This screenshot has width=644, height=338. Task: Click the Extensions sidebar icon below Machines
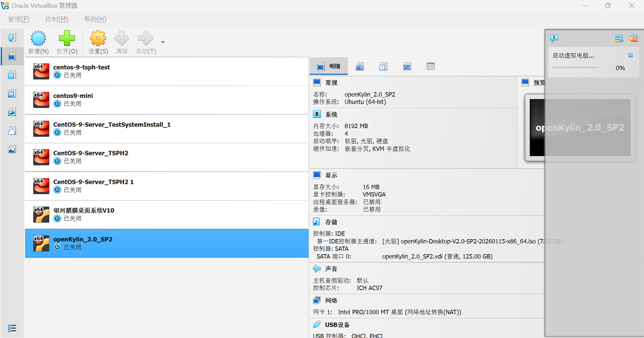12,75
